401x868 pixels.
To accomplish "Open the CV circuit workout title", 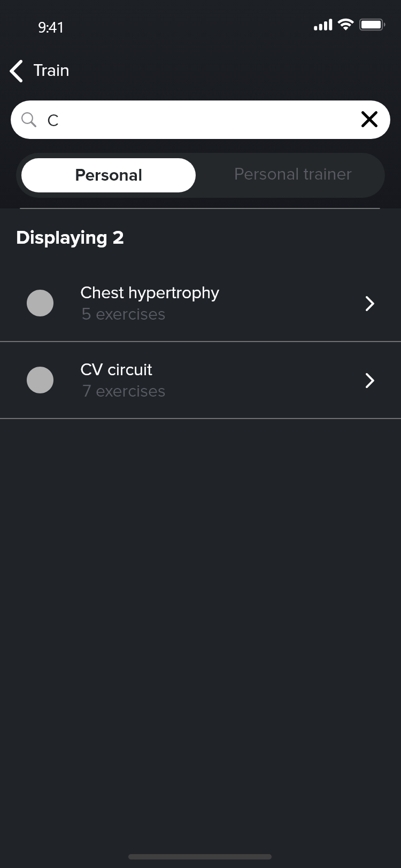I will coord(117,370).
